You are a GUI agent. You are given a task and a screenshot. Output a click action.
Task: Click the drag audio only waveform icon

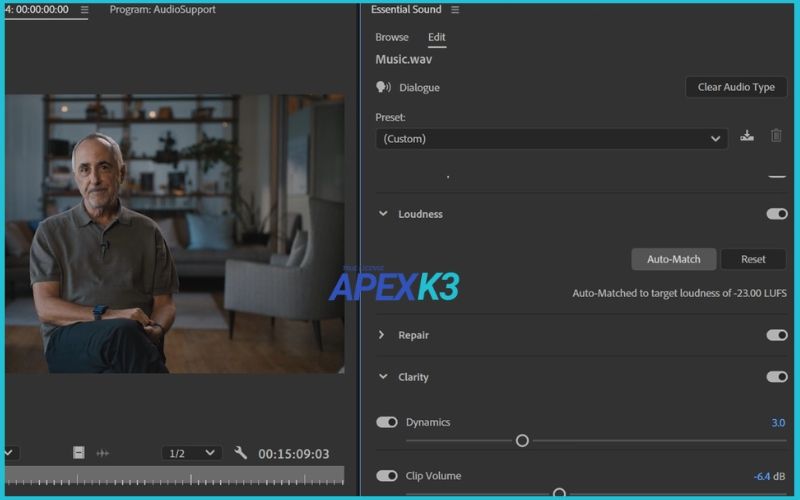[x=102, y=453]
